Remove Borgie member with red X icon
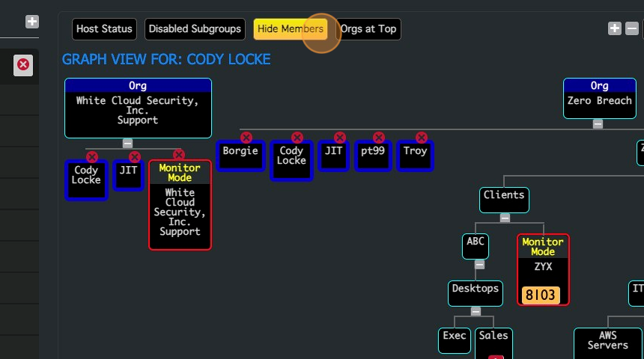This screenshot has height=359, width=644. click(246, 138)
